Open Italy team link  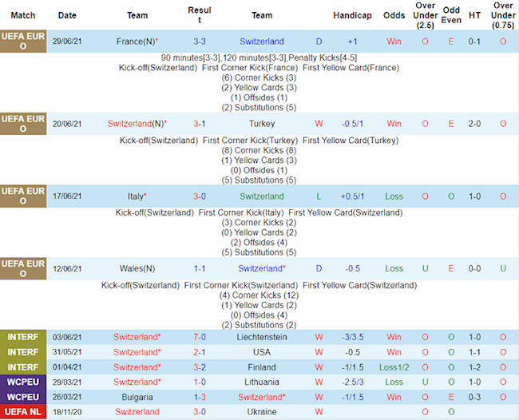point(137,196)
